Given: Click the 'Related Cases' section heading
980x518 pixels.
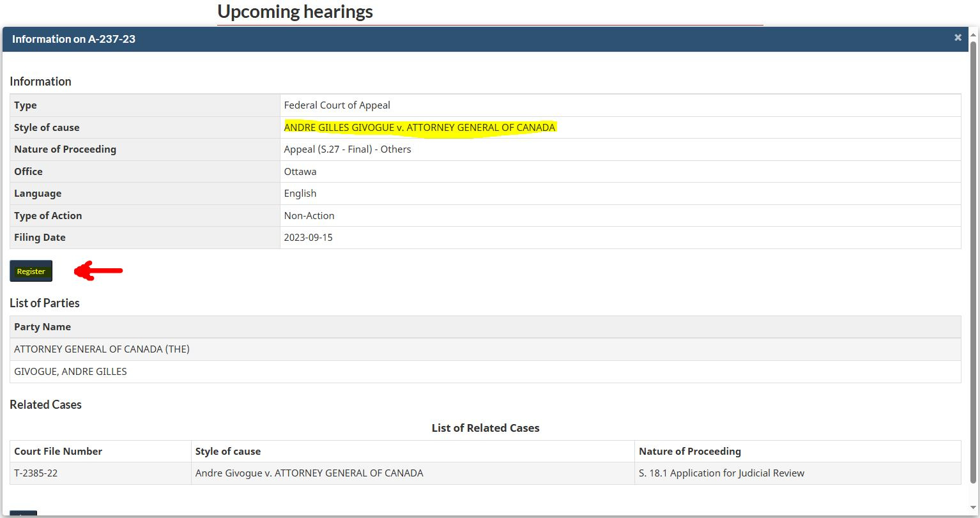Looking at the screenshot, I should point(45,405).
